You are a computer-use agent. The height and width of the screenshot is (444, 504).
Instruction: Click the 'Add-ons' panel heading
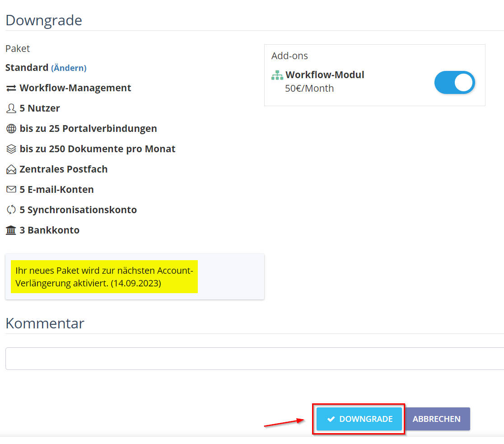coord(289,56)
